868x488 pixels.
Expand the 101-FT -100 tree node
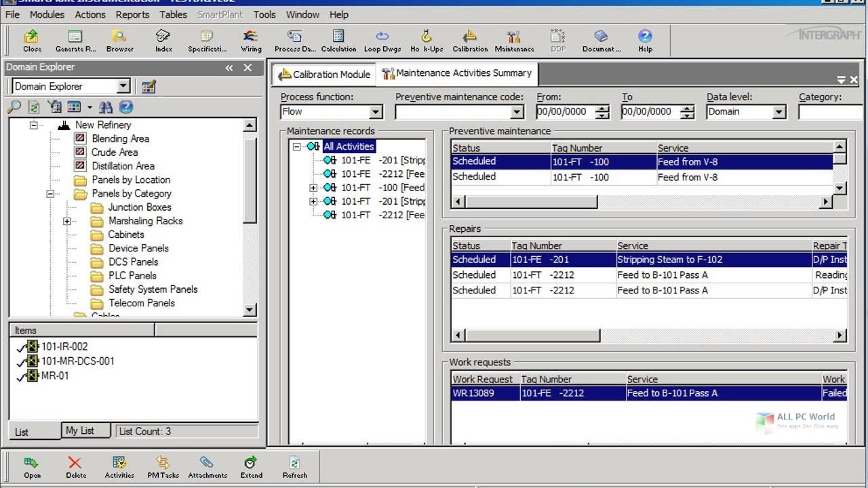coord(313,188)
